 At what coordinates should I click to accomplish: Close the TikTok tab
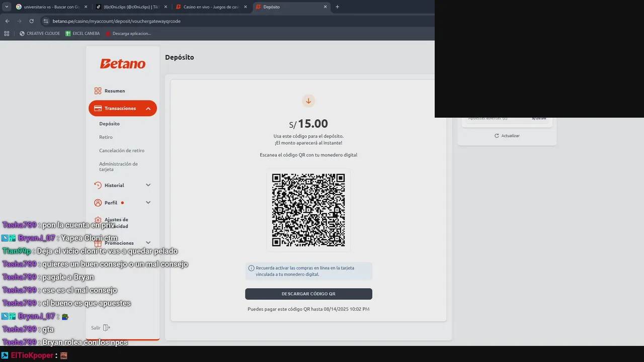166,7
